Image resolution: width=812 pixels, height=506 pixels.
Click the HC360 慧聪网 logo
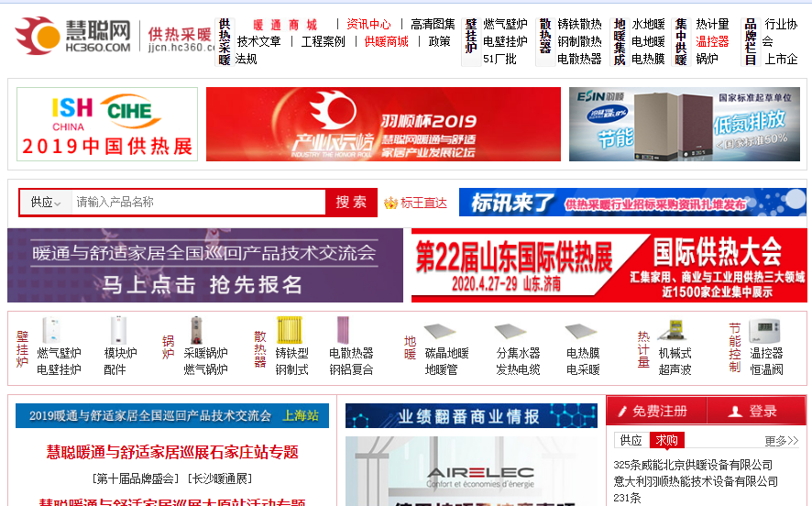click(x=72, y=35)
